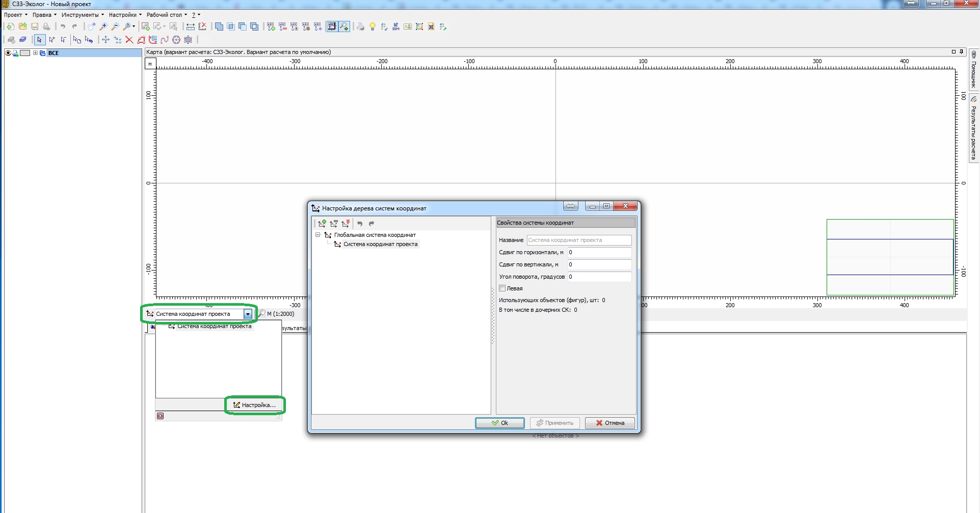Expand the ВСЕ tree node
The image size is (980, 513).
click(35, 53)
